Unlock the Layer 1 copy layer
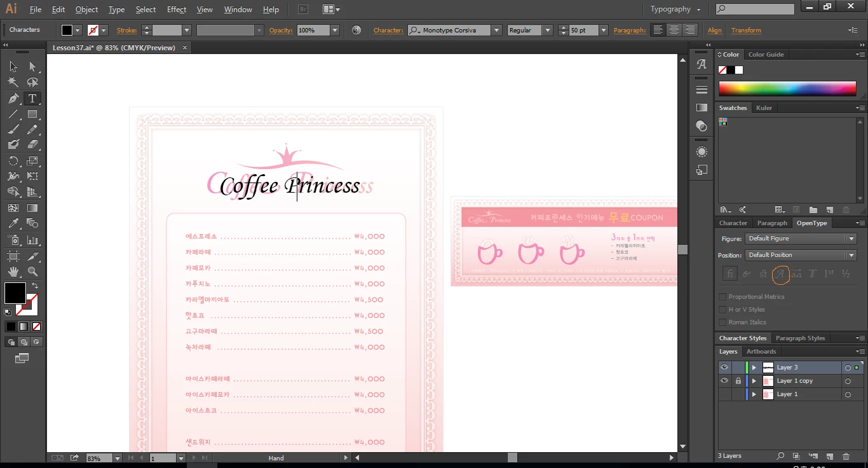Image resolution: width=868 pixels, height=468 pixels. (738, 381)
